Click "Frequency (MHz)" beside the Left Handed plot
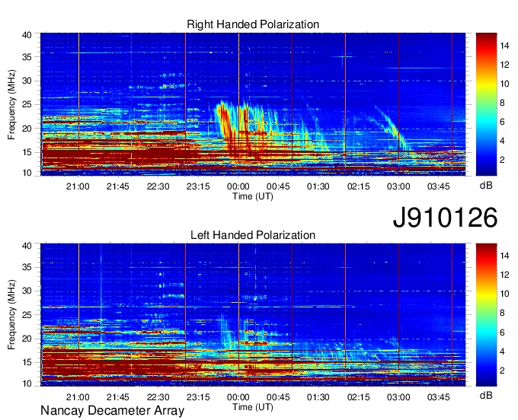518x420 pixels. pyautogui.click(x=11, y=315)
